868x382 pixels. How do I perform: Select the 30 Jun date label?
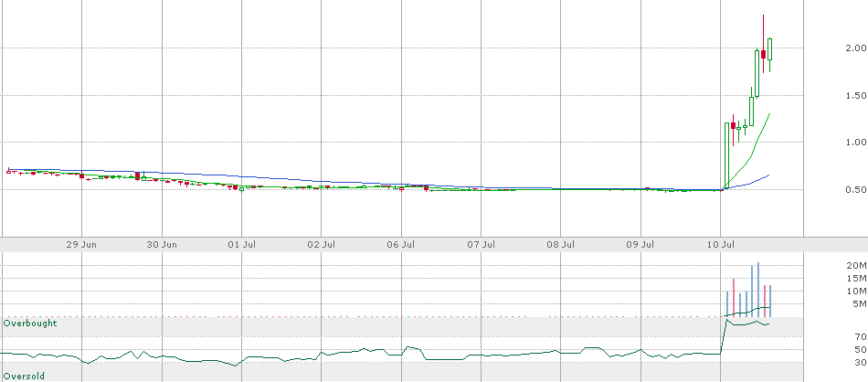(163, 244)
